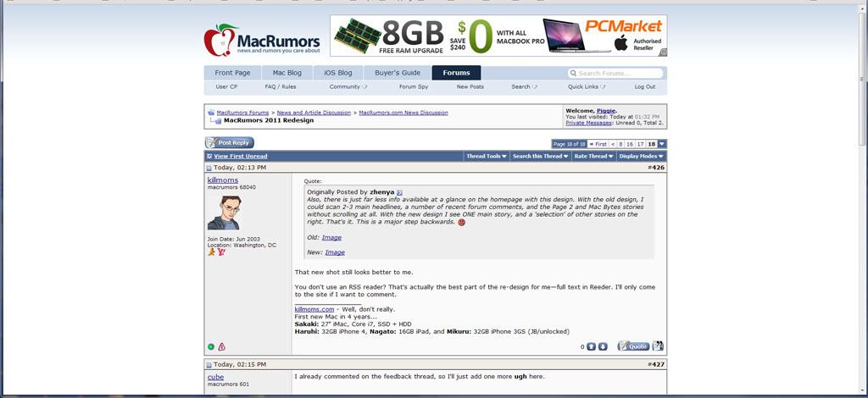Click the Post Reply button
Viewport: 868px width, 398px height.
tap(229, 142)
